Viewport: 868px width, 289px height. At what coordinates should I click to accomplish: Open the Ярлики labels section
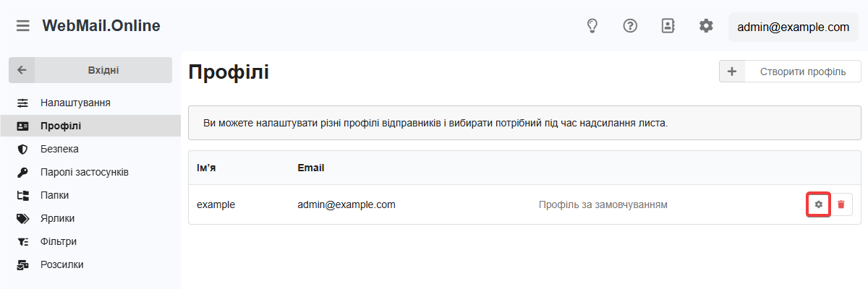57,218
